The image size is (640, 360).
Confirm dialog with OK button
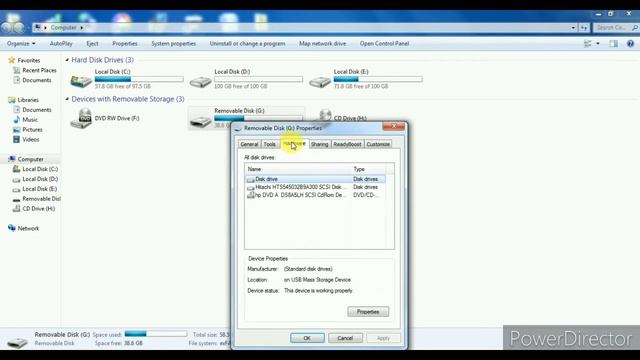[307, 338]
